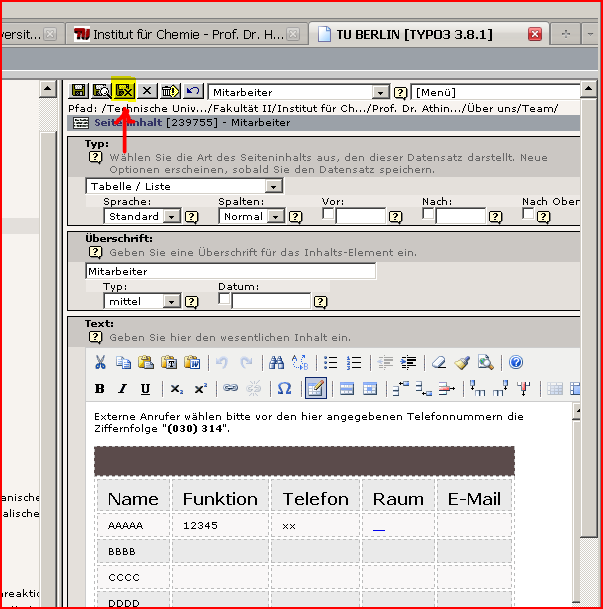The image size is (603, 609).
Task: Click the eraser remove formatting icon
Action: click(439, 362)
